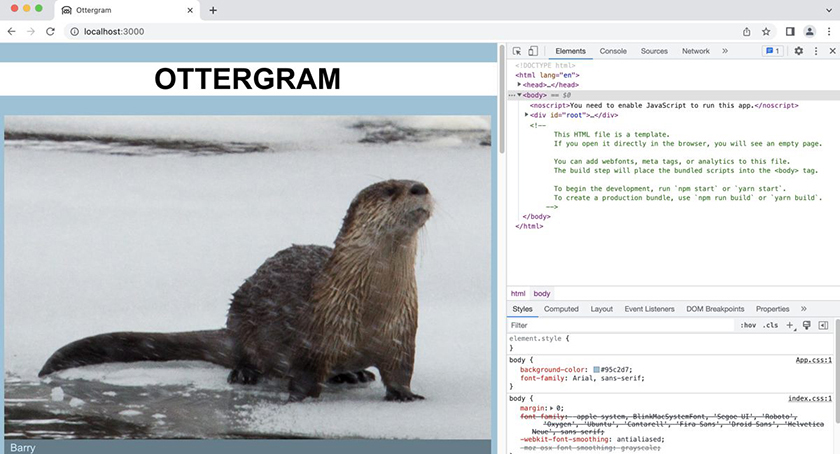
Task: Select the Styles sub-tab
Action: coord(522,309)
